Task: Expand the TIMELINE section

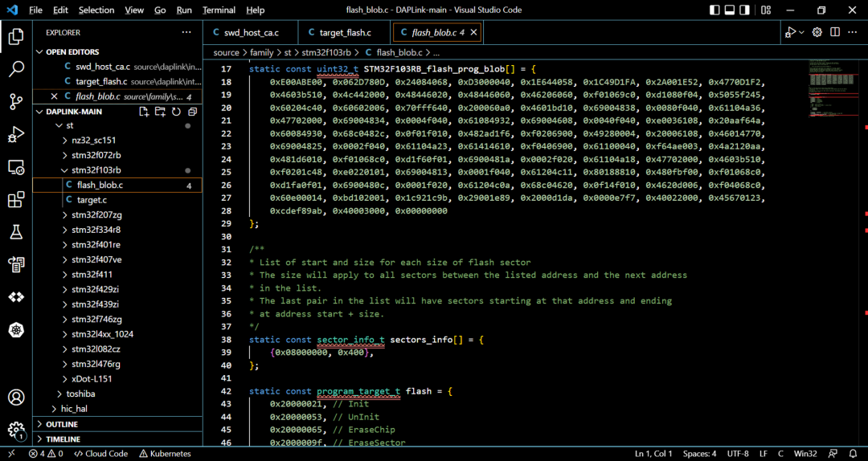Action: (117, 439)
